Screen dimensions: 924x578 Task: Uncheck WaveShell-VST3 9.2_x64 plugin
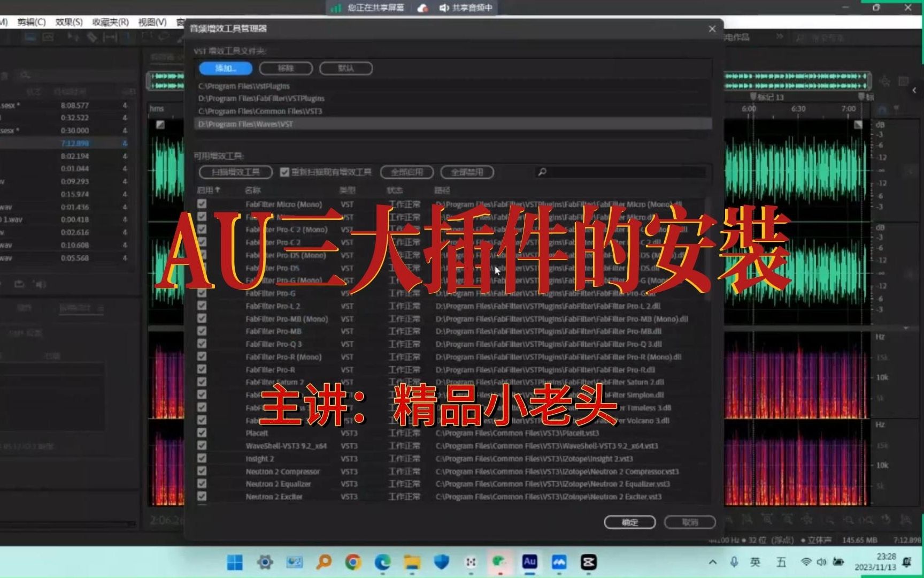(202, 445)
